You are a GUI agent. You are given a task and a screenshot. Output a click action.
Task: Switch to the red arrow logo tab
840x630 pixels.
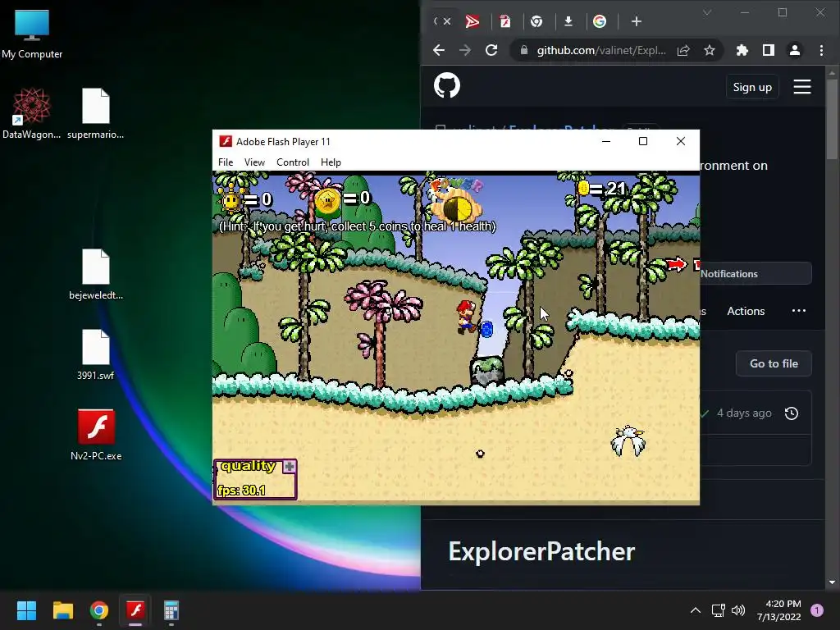pos(472,21)
